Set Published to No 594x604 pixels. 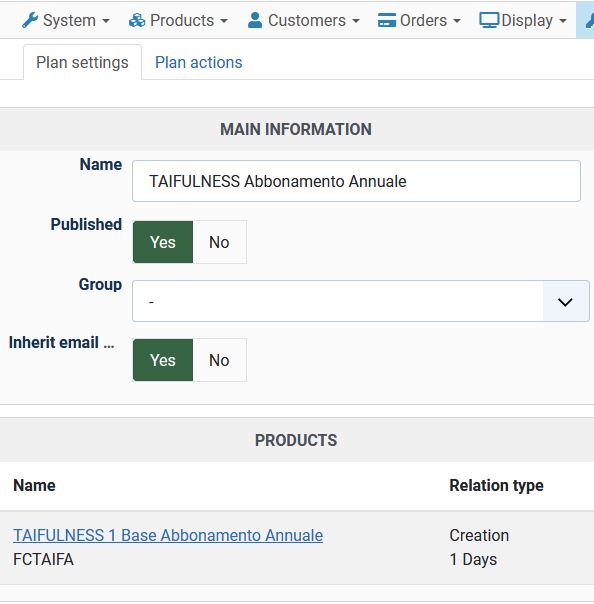tap(219, 242)
